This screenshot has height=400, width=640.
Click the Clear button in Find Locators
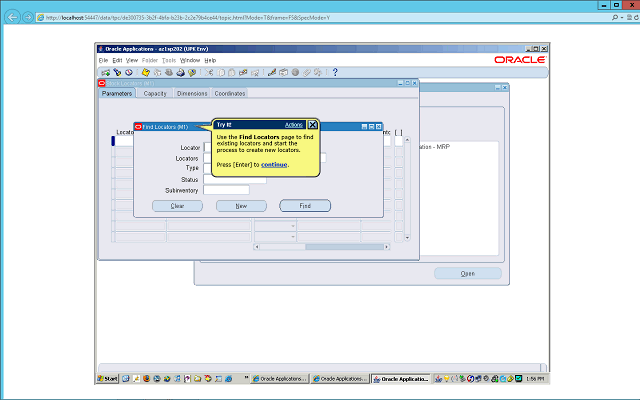178,206
